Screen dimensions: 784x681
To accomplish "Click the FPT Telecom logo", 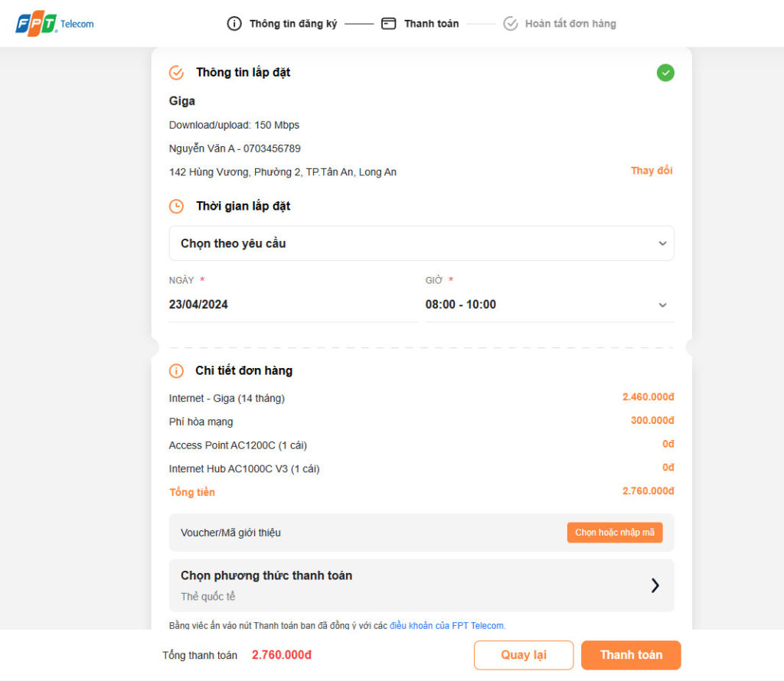I will (x=54, y=24).
